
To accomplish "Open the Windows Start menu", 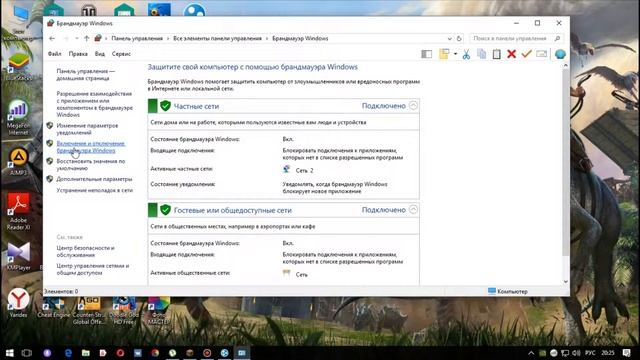I will [x=9, y=353].
